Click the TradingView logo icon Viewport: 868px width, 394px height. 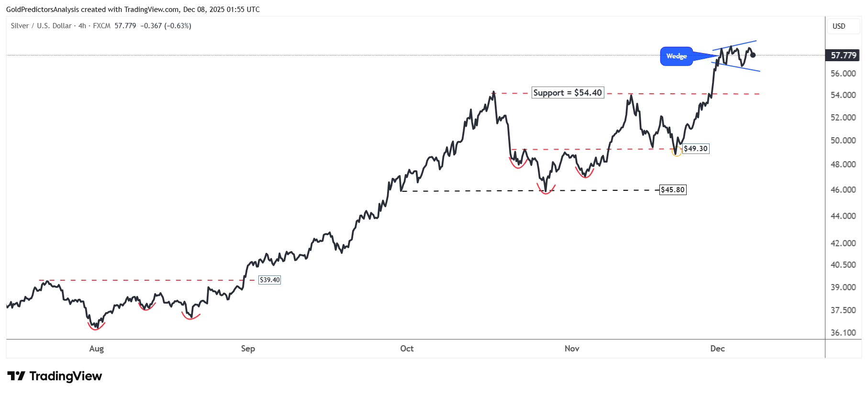pos(16,376)
